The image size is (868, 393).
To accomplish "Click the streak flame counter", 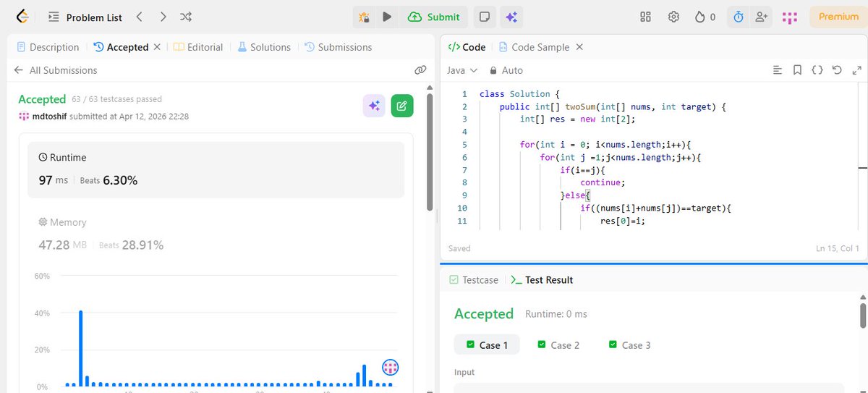I will pyautogui.click(x=705, y=17).
